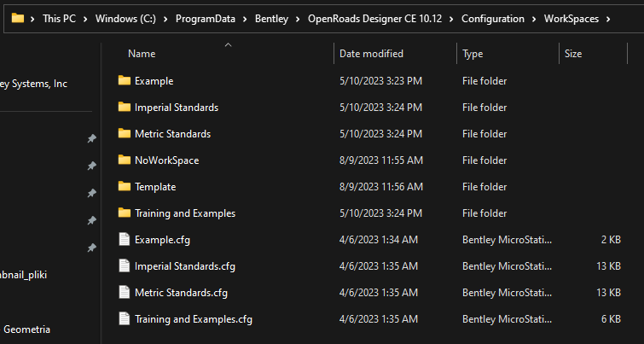Click the Metric Standards.cfg file icon
The image size is (644, 344).
[124, 292]
